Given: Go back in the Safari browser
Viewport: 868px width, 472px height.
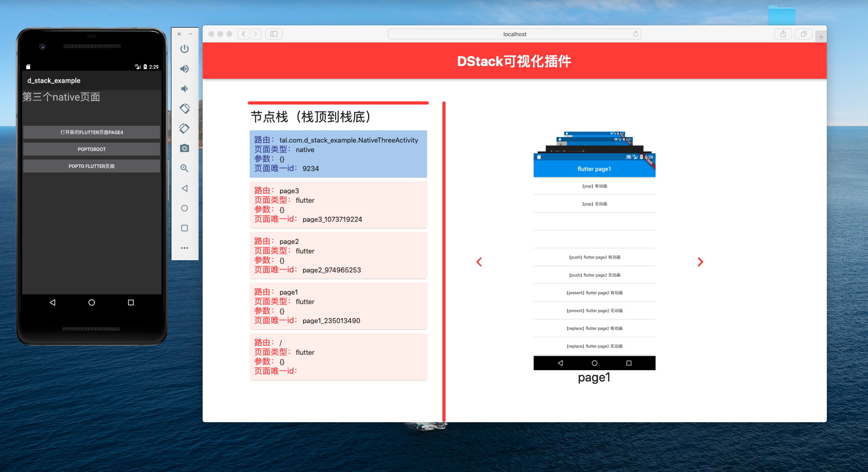Looking at the screenshot, I should click(x=243, y=34).
